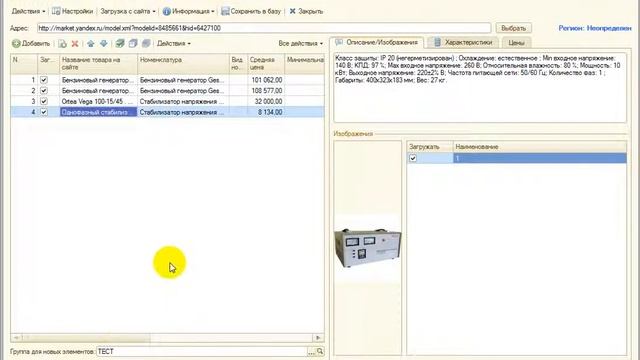The width and height of the screenshot is (640, 360).
Task: Click the red delete row icon
Action: 75,44
